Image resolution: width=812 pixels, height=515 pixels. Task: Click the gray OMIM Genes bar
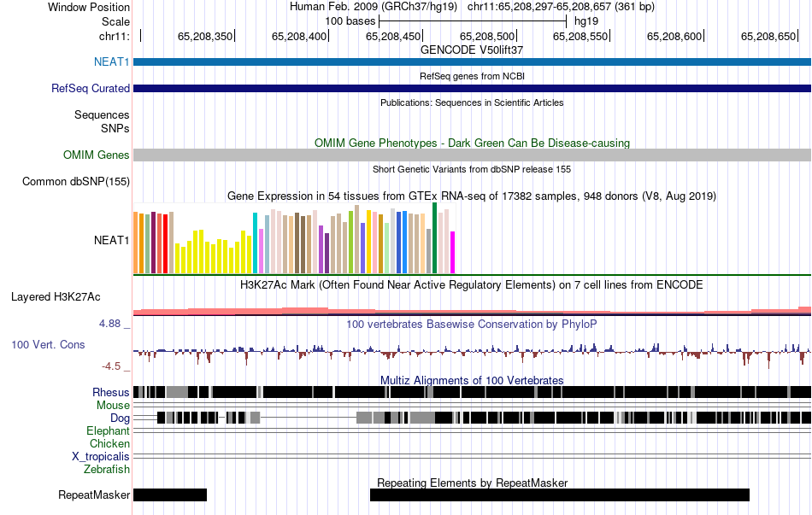coord(473,155)
